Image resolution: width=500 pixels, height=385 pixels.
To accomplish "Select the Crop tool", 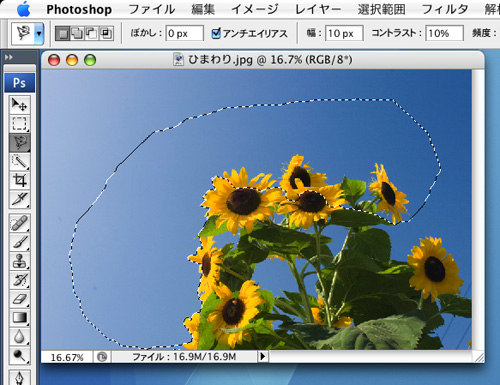I will (x=20, y=180).
